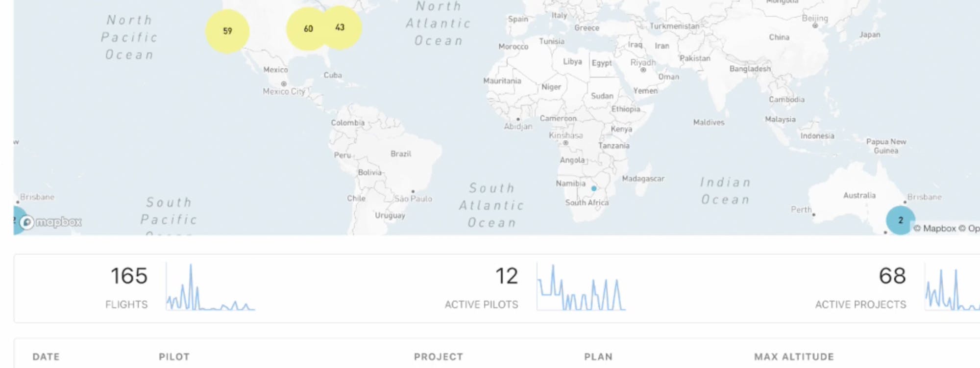The height and width of the screenshot is (368, 980).
Task: Click the Flights sparkline chart
Action: tap(211, 288)
